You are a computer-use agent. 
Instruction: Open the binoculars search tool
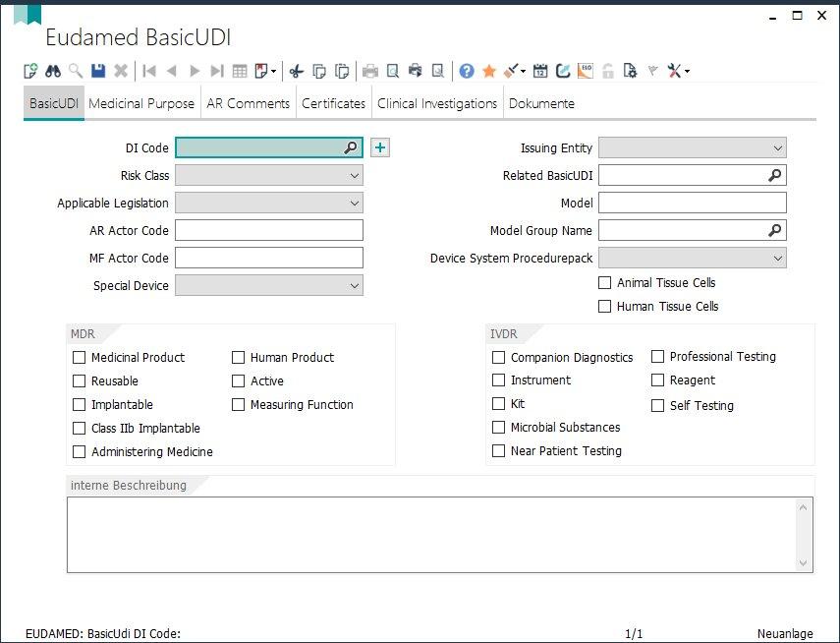point(53,71)
